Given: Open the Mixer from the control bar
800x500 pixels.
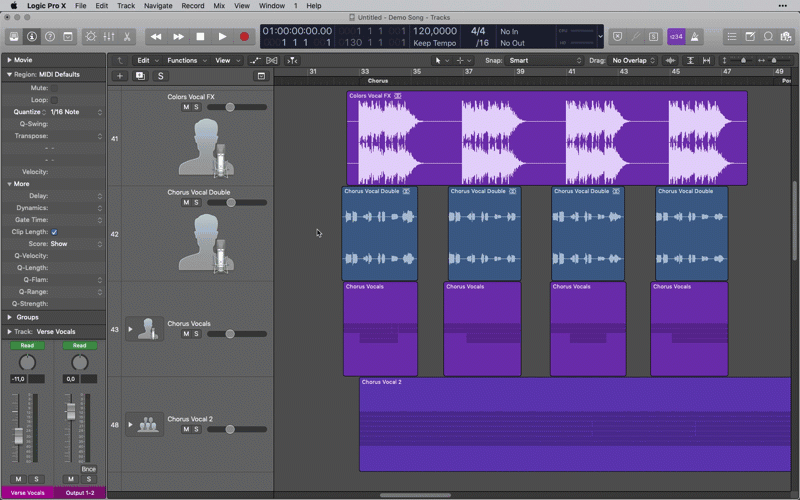Looking at the screenshot, I should pyautogui.click(x=109, y=37).
